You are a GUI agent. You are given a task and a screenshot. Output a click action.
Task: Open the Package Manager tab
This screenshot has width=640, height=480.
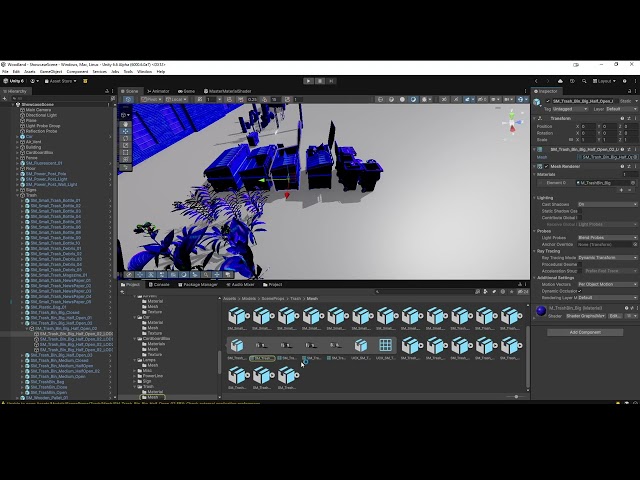(198, 284)
